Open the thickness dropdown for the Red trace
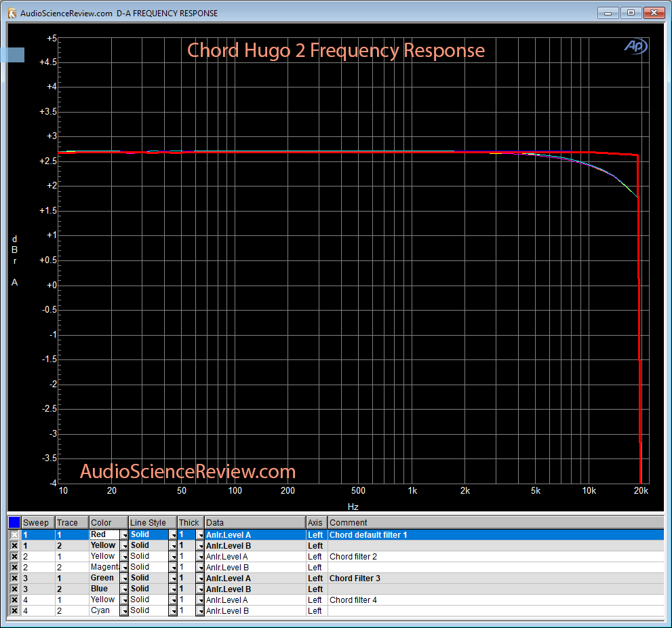Viewport: 672px width, 628px height. [200, 534]
